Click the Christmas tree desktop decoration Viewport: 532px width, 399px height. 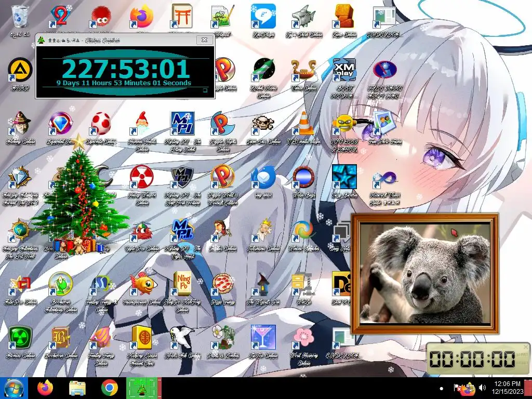coord(79,195)
